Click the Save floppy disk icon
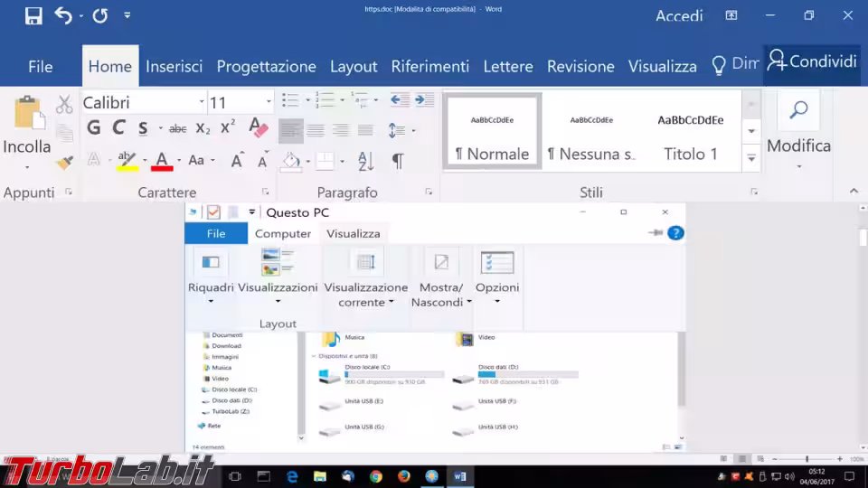 click(33, 15)
